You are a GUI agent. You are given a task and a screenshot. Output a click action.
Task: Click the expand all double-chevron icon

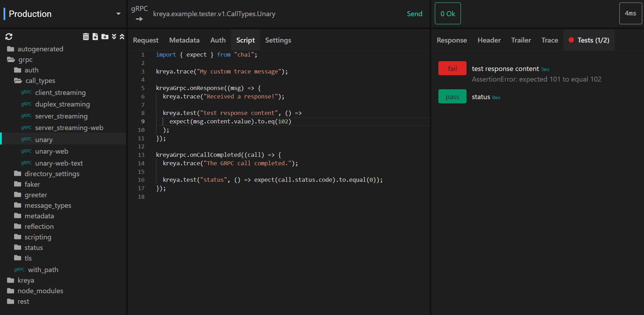click(x=114, y=37)
